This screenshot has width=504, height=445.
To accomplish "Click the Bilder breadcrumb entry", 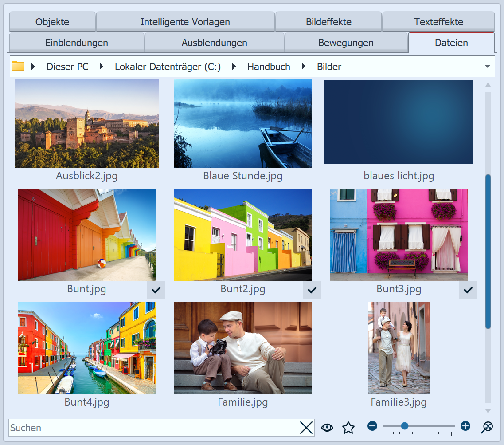I will point(328,66).
